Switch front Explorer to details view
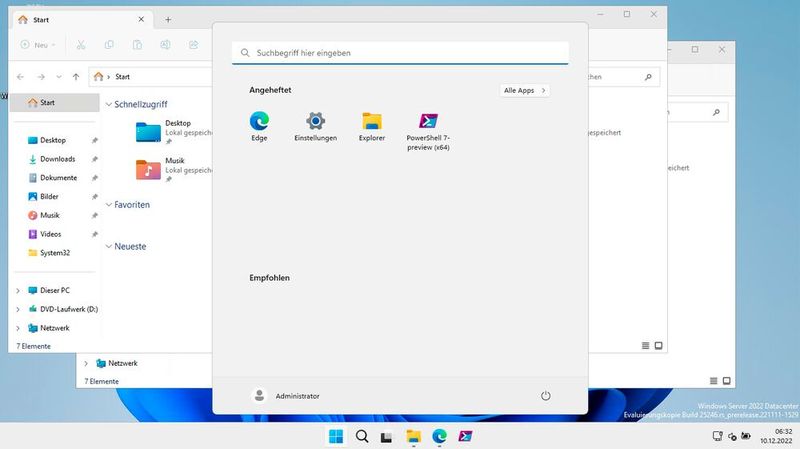 point(645,346)
